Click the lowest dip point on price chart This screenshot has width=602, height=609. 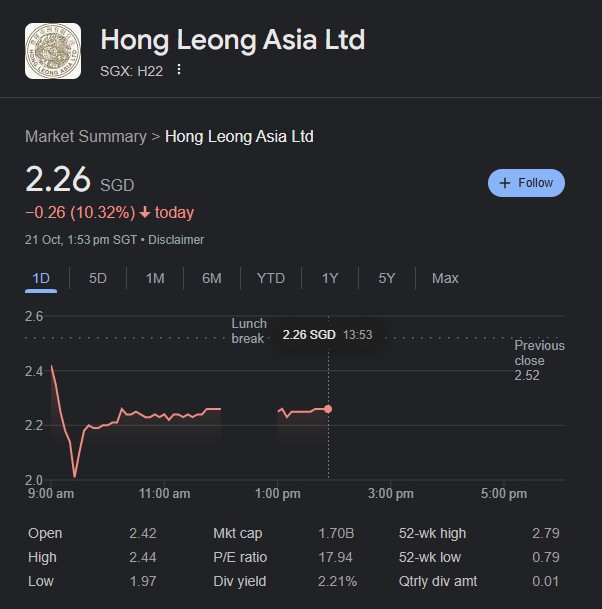click(x=75, y=476)
